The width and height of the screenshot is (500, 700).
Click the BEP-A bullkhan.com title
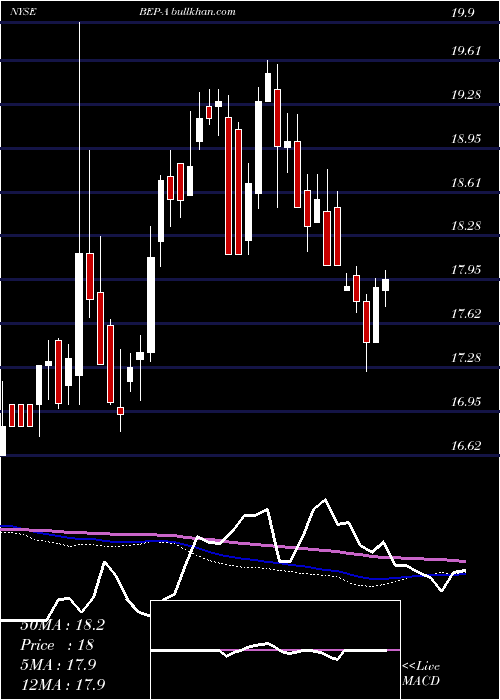tap(187, 12)
